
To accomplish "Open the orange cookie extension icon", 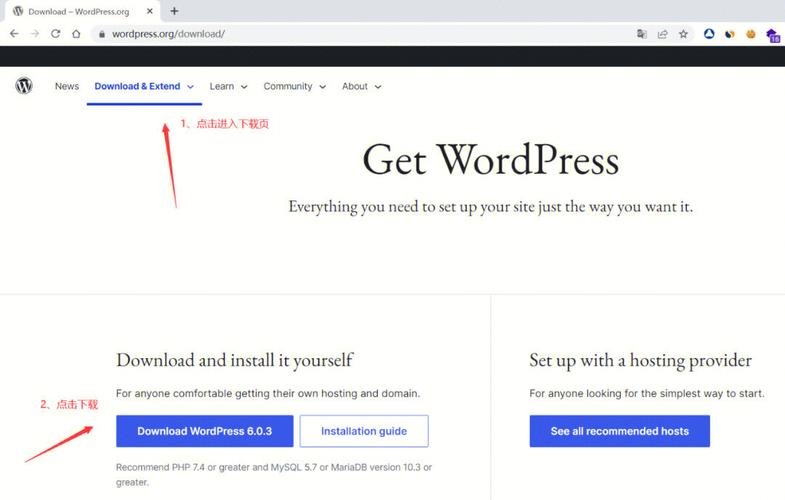I will 750,34.
